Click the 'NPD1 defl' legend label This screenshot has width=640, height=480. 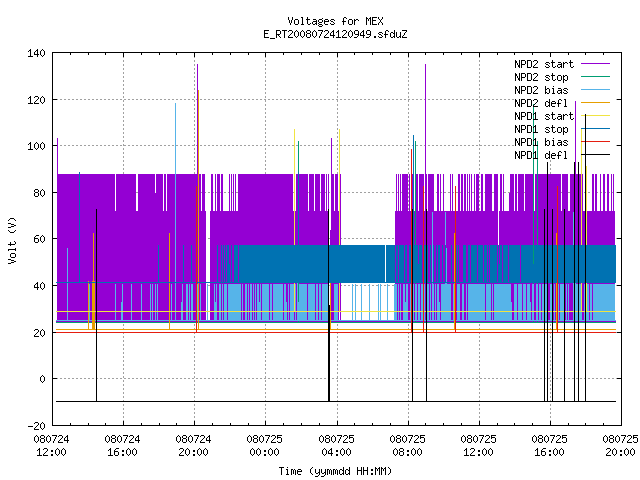[x=541, y=155]
